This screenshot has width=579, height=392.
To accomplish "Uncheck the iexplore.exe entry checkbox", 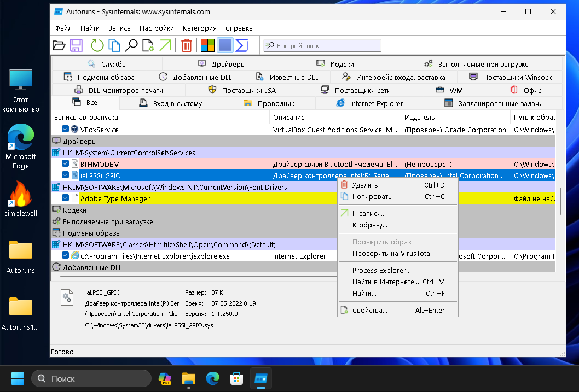I will [65, 255].
